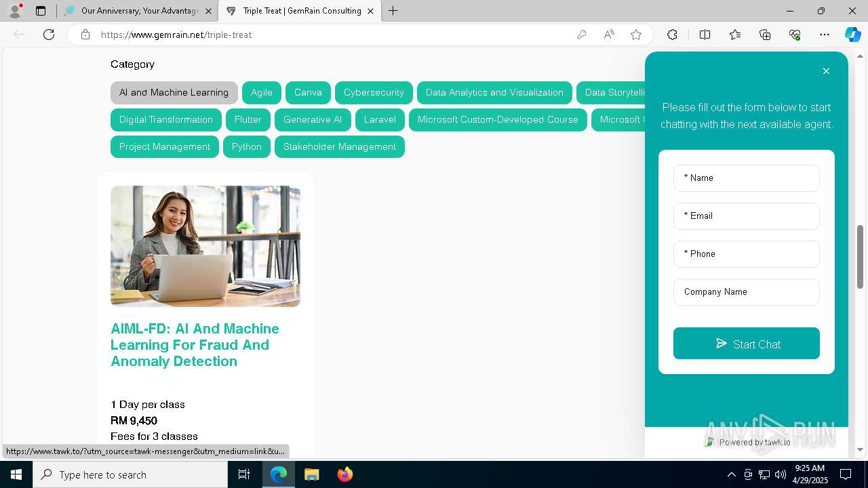The width and height of the screenshot is (868, 488).
Task: Click the Company Name field
Action: [747, 292]
